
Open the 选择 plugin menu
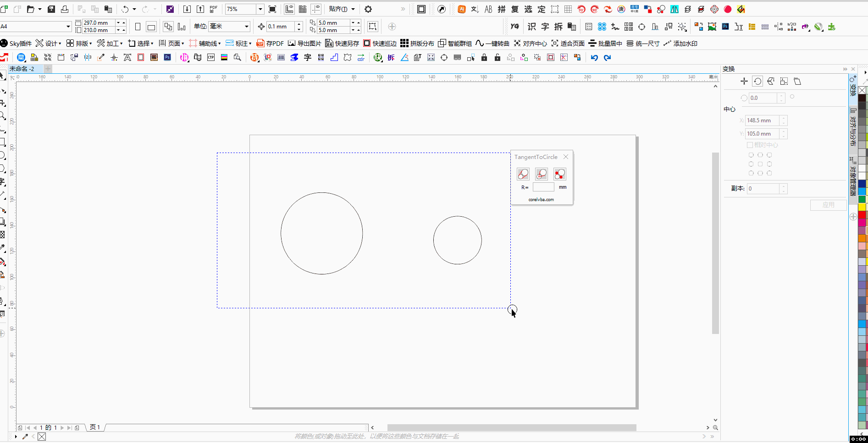[x=141, y=44]
